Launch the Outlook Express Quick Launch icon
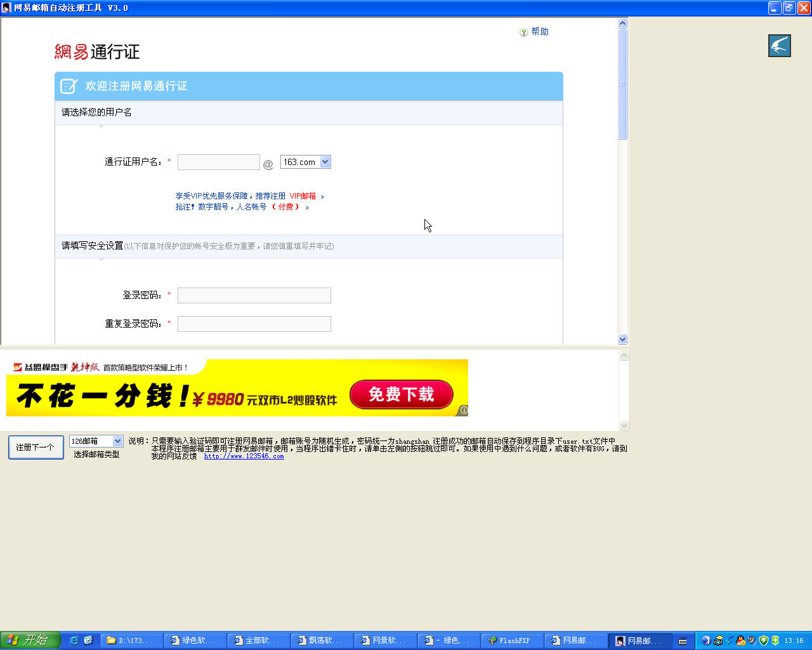 (x=88, y=640)
